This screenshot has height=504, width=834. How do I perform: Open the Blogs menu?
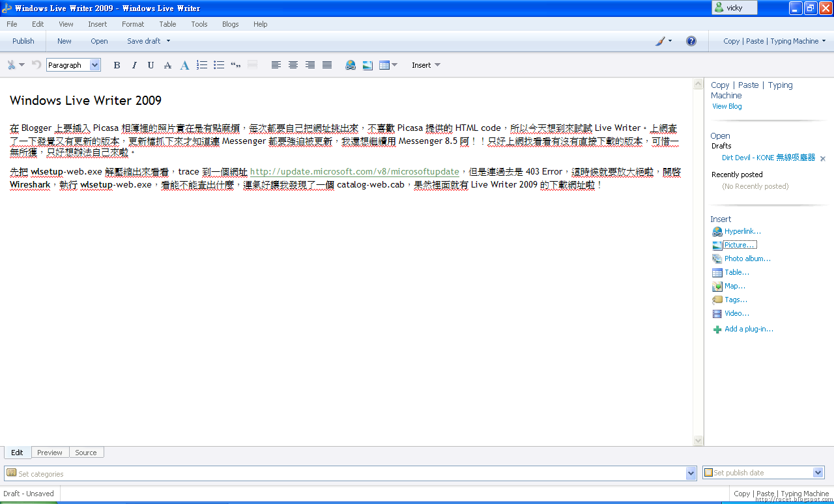(231, 24)
